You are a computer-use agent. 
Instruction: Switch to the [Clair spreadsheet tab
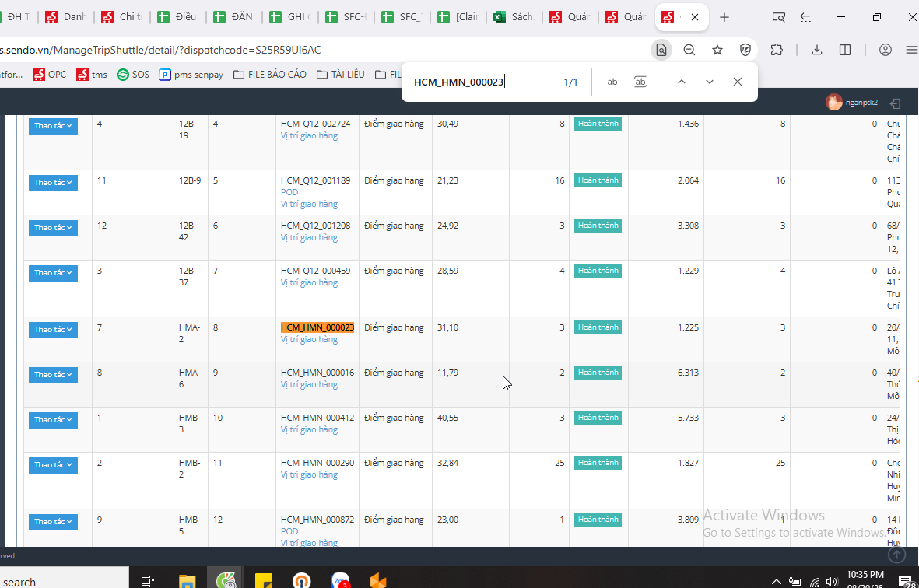click(459, 17)
